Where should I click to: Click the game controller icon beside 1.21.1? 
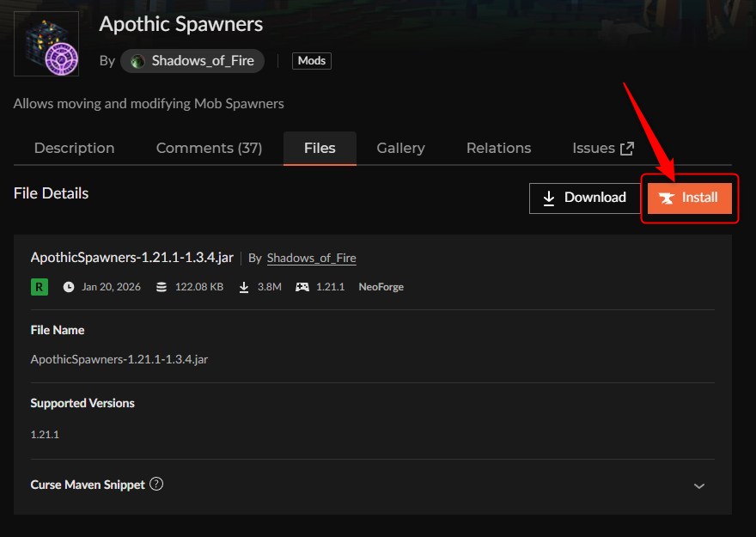(302, 287)
